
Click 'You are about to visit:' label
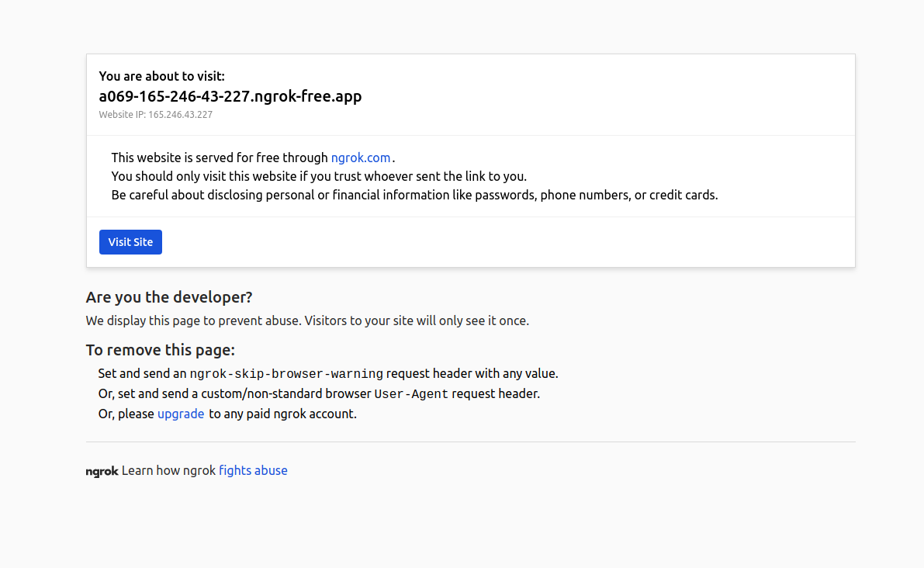(x=161, y=76)
